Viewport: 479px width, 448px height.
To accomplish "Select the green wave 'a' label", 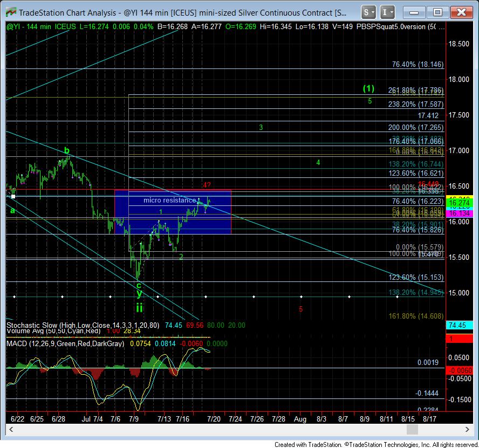I will pyautogui.click(x=12, y=210).
